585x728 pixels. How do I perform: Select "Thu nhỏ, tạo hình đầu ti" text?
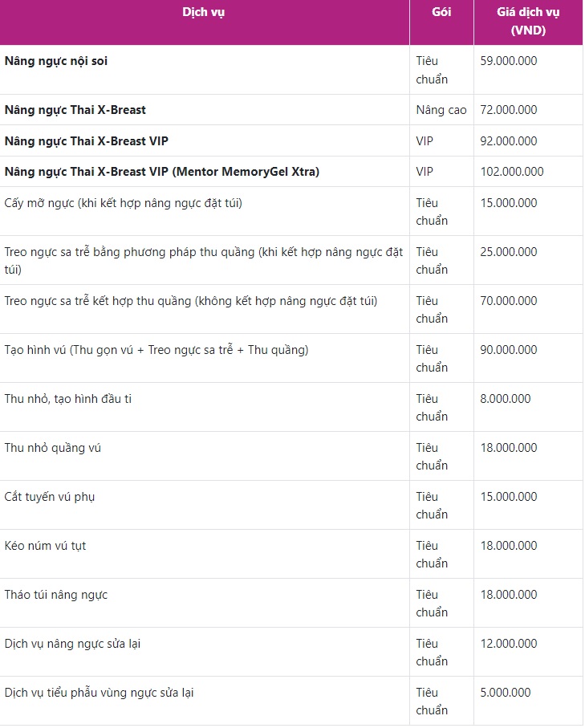point(68,399)
